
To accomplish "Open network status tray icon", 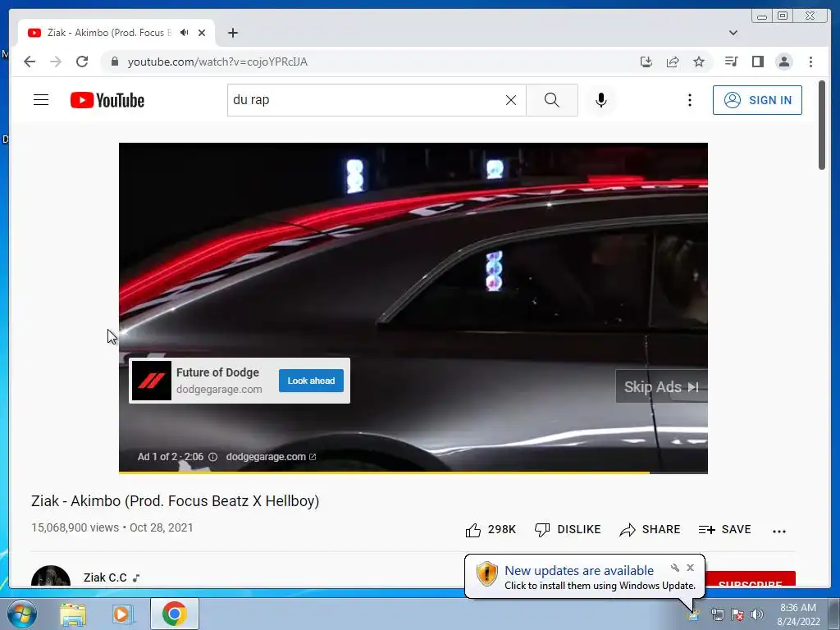I will pos(717,614).
